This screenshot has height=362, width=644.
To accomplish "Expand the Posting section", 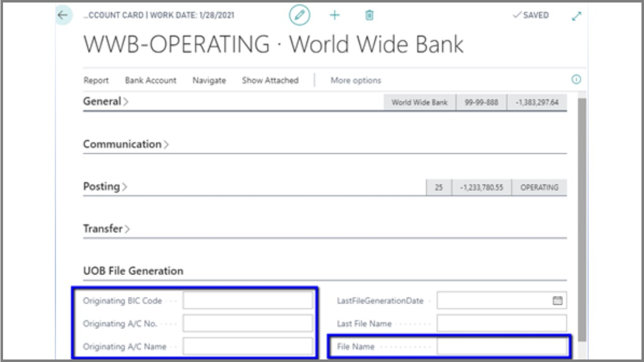I will (105, 187).
